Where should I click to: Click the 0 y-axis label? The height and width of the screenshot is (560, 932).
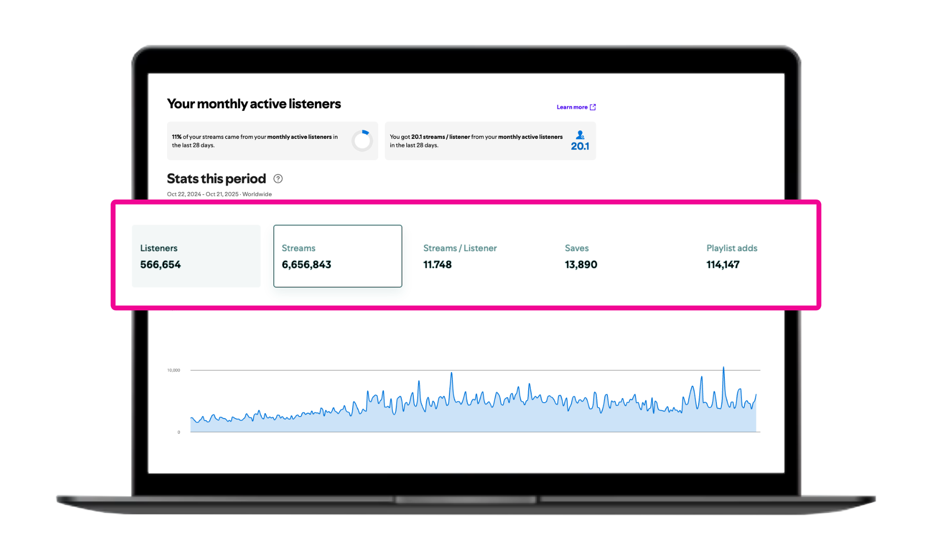179,432
